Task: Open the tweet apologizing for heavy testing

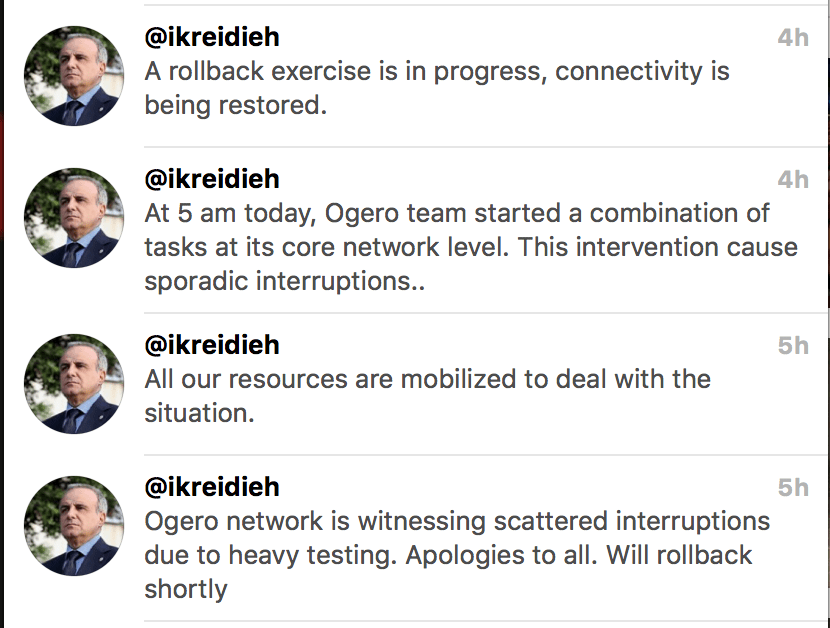Action: (x=457, y=555)
